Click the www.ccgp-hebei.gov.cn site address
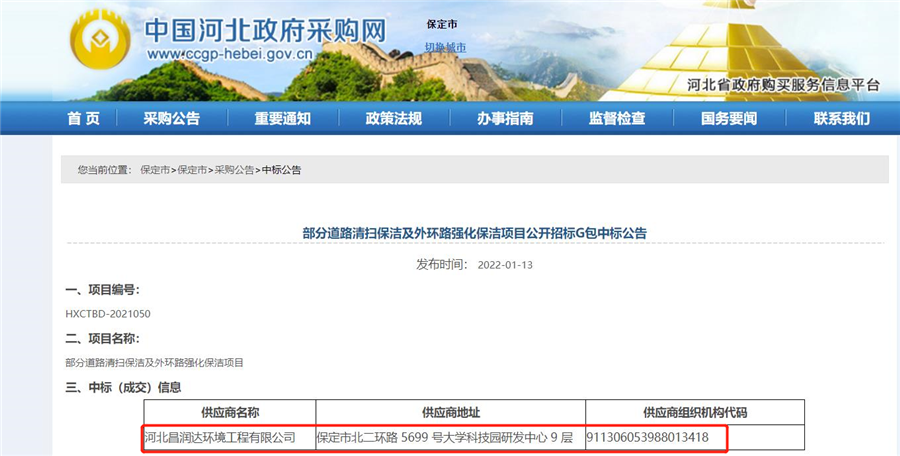 [x=230, y=54]
